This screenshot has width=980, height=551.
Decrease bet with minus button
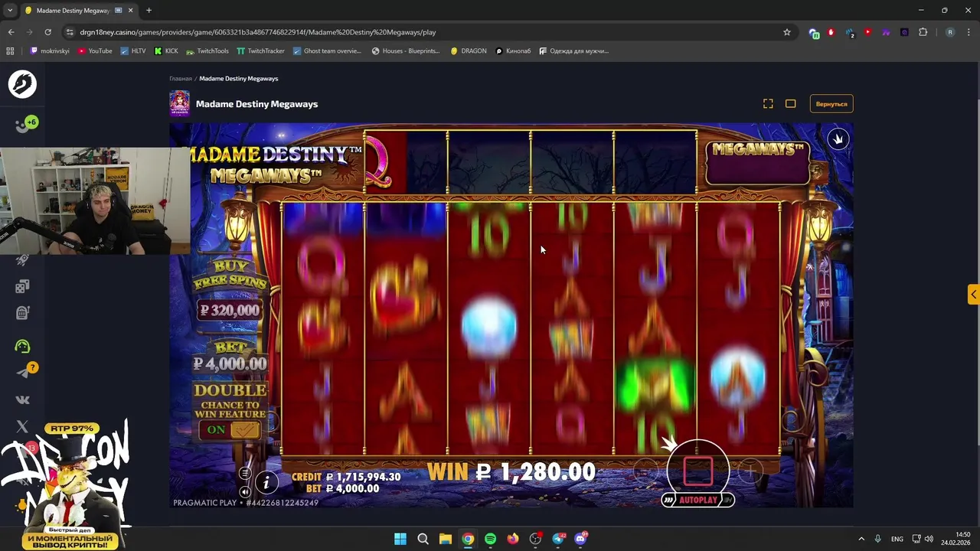pyautogui.click(x=645, y=472)
